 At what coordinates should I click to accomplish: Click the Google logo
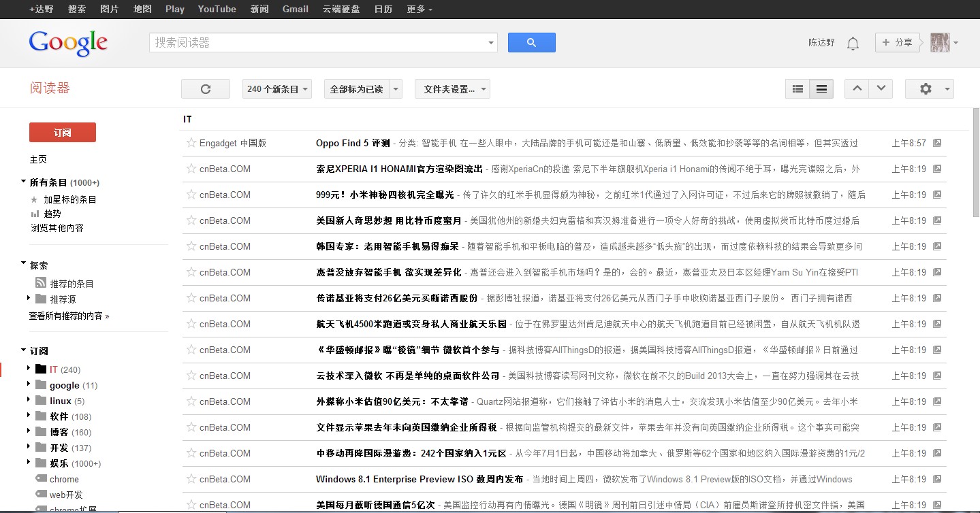pyautogui.click(x=68, y=43)
